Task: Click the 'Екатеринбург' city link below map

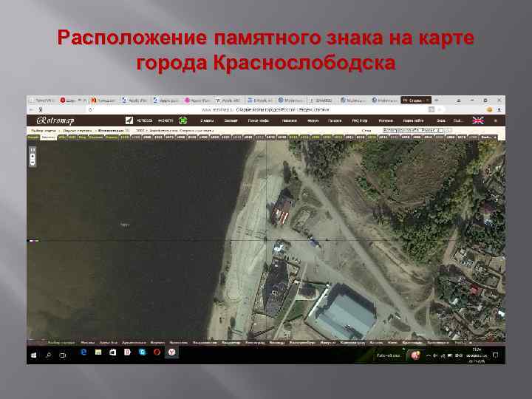Action: (302, 343)
